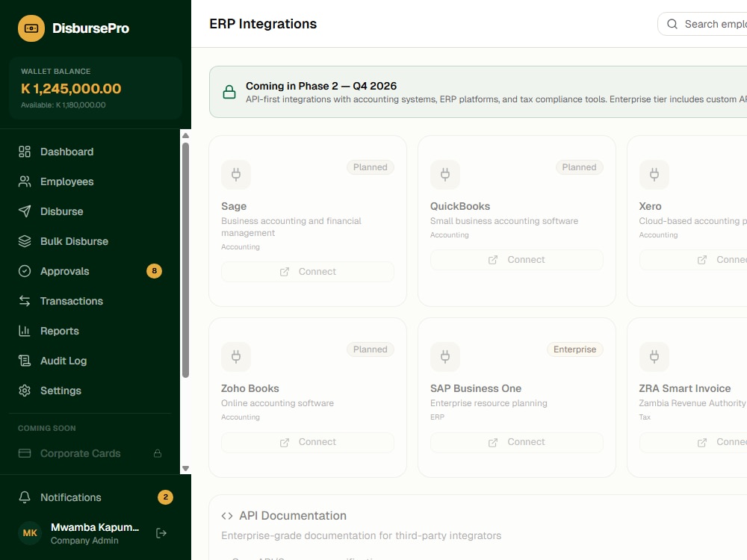Click Connect on the ZRA Smart Invoice card

click(694, 442)
